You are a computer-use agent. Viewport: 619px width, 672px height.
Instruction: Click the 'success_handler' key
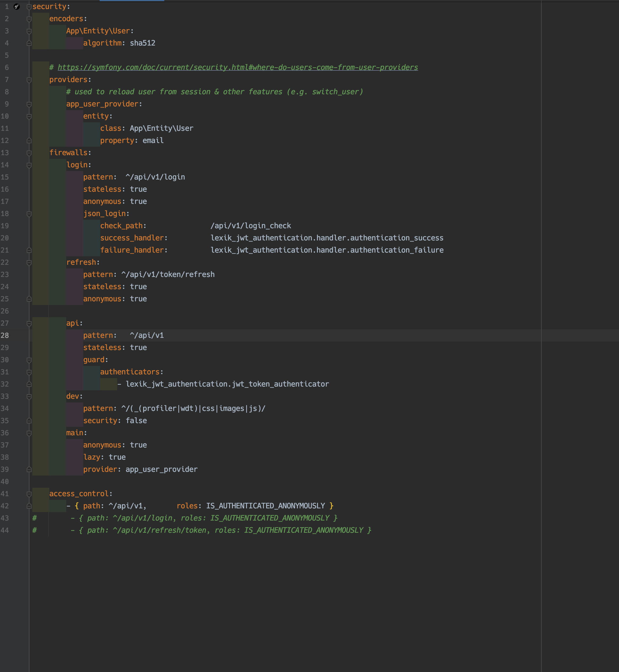[132, 238]
